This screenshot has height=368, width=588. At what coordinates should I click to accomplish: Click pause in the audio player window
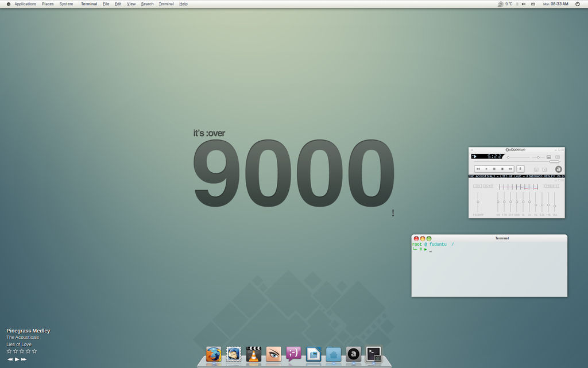coord(494,169)
